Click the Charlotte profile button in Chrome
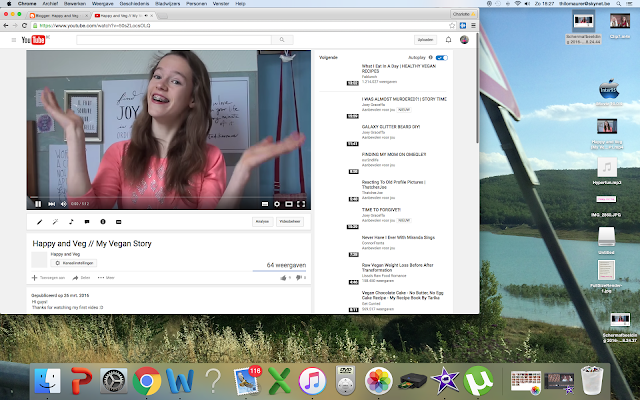640x400 pixels. click(x=464, y=14)
